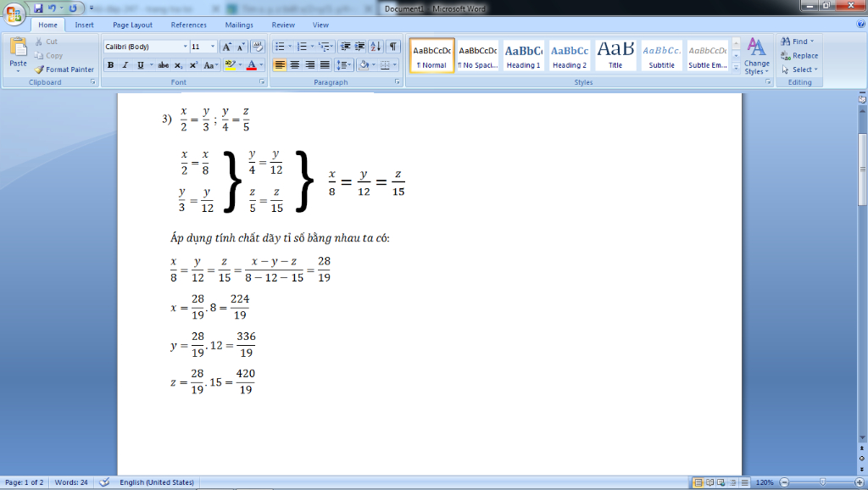This screenshot has width=868, height=490.
Task: Toggle strikethrough formatting
Action: 164,65
